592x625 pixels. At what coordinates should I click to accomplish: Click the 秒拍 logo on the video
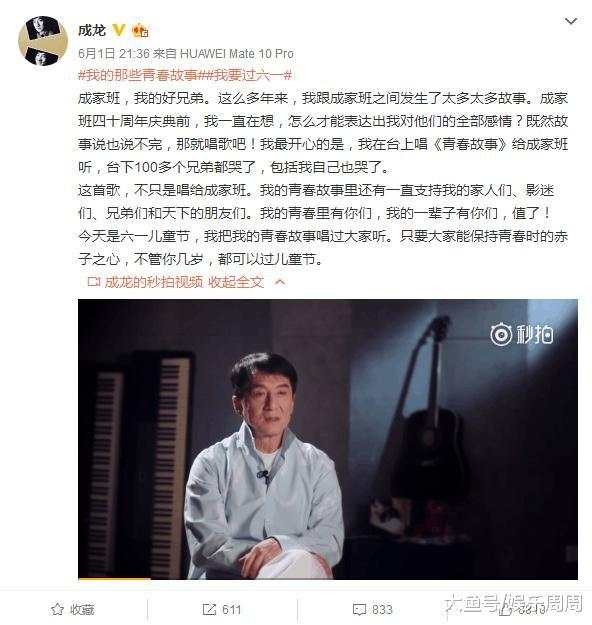(x=521, y=334)
